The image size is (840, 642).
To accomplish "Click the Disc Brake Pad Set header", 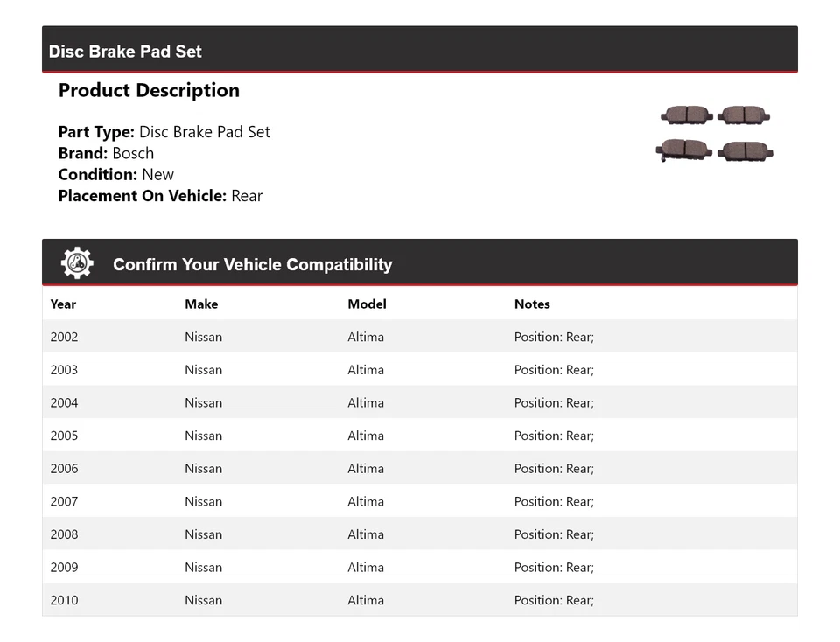I will (x=125, y=52).
